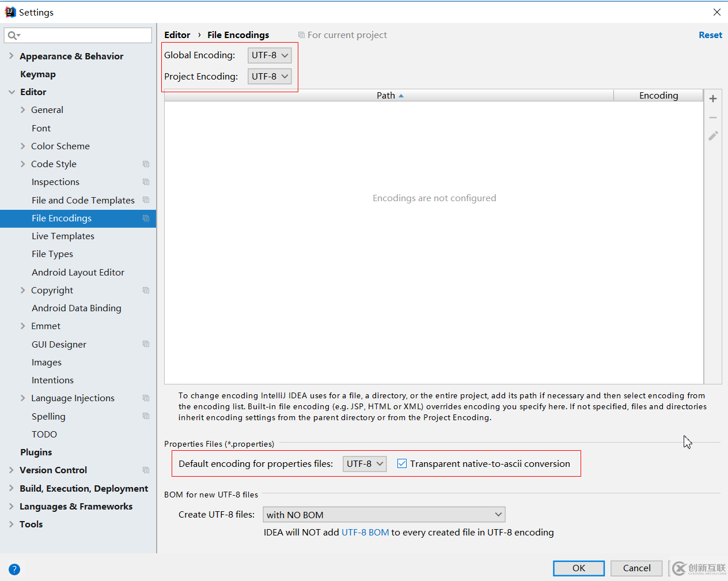This screenshot has width=728, height=581.
Task: Click the Reset link
Action: [x=710, y=35]
